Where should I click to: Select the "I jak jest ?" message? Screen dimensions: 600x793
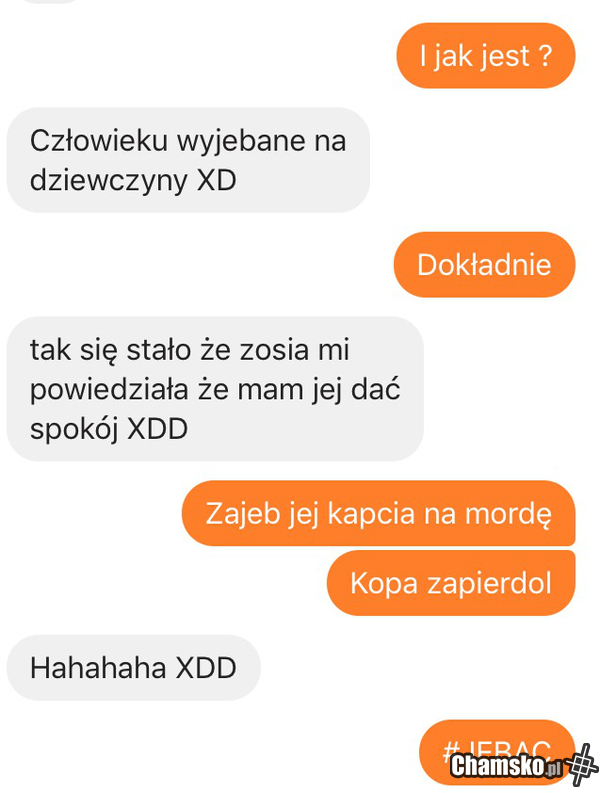point(486,56)
